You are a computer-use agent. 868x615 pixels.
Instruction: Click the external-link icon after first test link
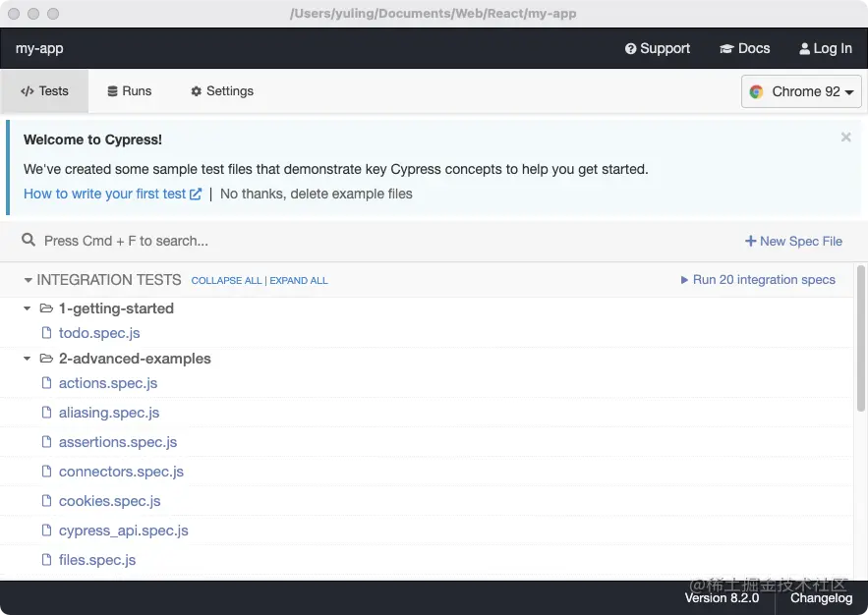tap(196, 194)
